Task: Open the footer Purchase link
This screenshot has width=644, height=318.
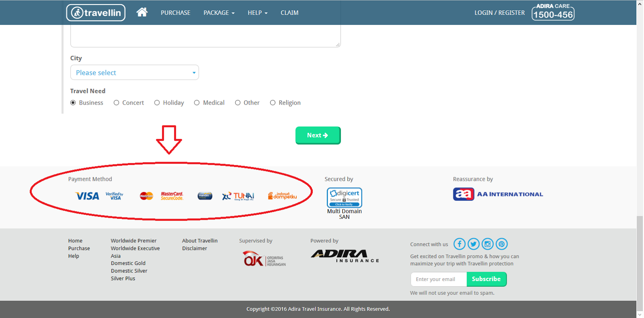Action: [x=79, y=248]
